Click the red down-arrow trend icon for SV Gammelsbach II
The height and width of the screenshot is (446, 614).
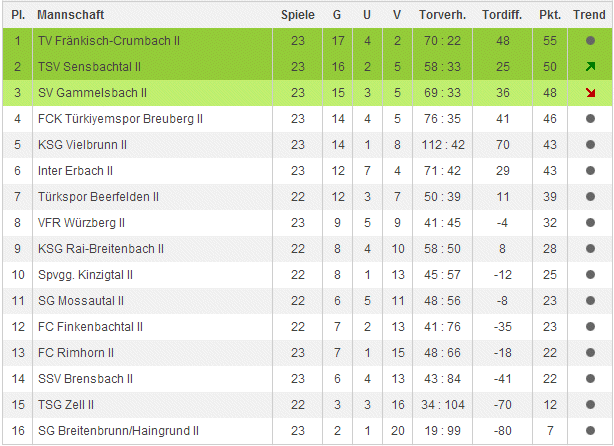tap(590, 92)
